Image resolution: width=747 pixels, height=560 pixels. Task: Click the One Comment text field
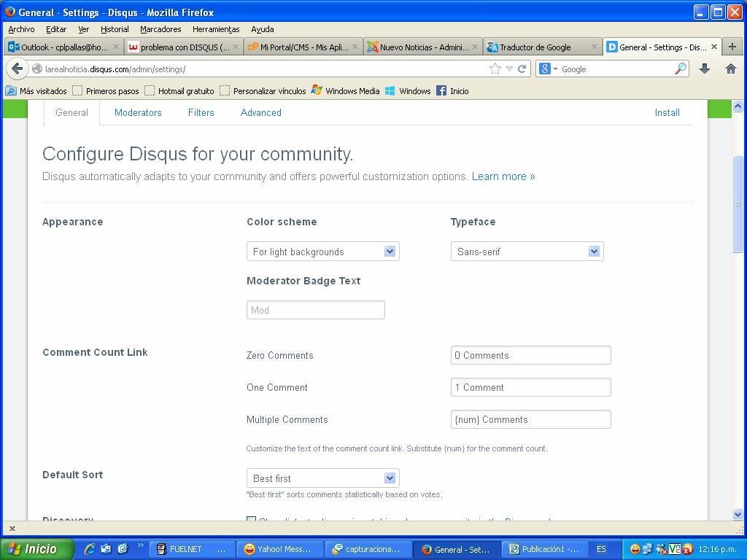pyautogui.click(x=531, y=387)
